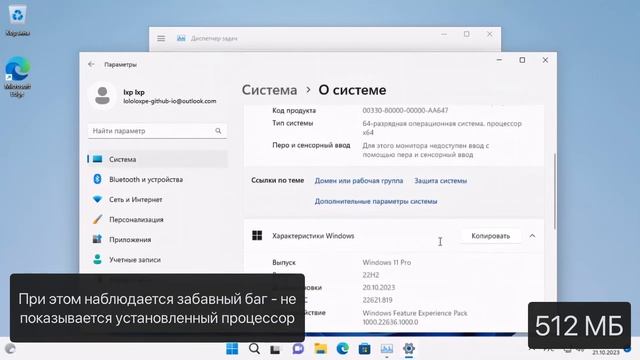Focus the Найти параметр search field
The height and width of the screenshot is (360, 640).
pyautogui.click(x=158, y=131)
